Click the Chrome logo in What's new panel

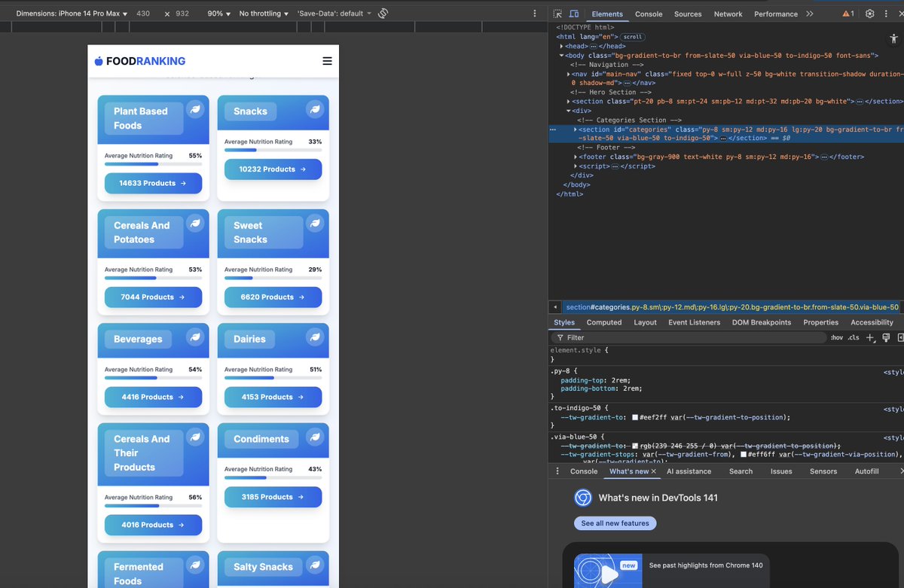(583, 498)
